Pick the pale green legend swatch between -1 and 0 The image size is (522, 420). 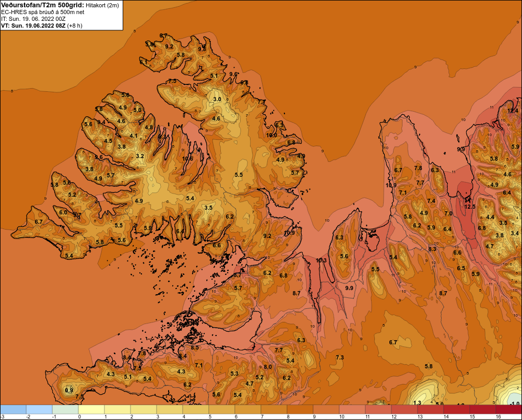pos(65,410)
